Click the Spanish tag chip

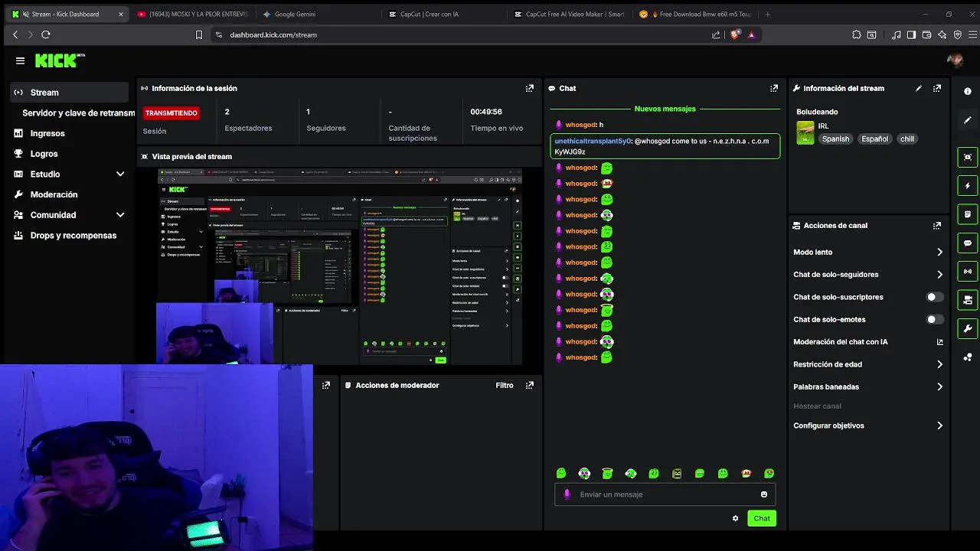tap(835, 139)
